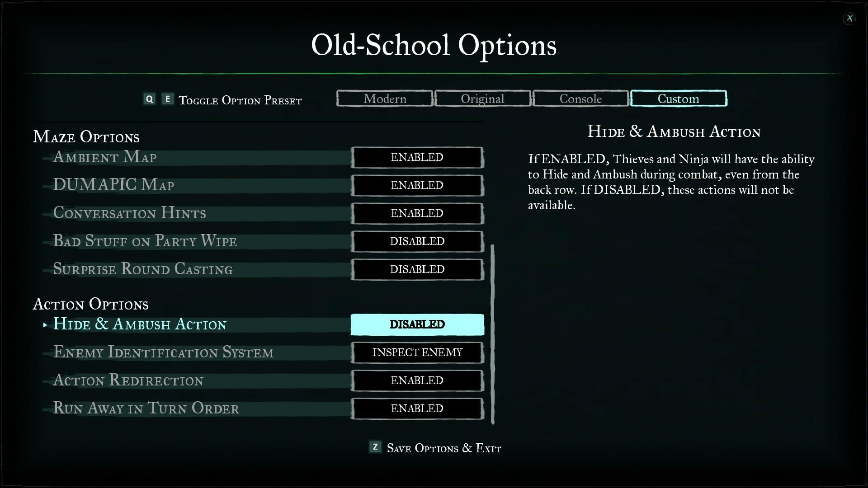This screenshot has width=868, height=488.
Task: Change Enemy Identification System setting
Action: [x=417, y=352]
